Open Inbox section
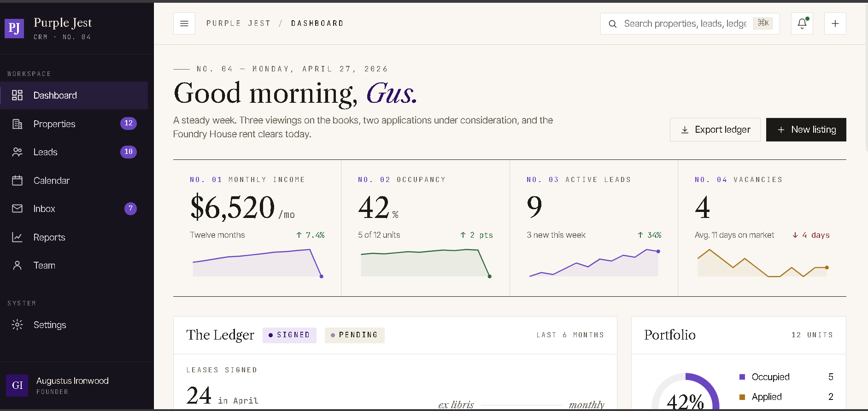The image size is (868, 411). tap(74, 209)
